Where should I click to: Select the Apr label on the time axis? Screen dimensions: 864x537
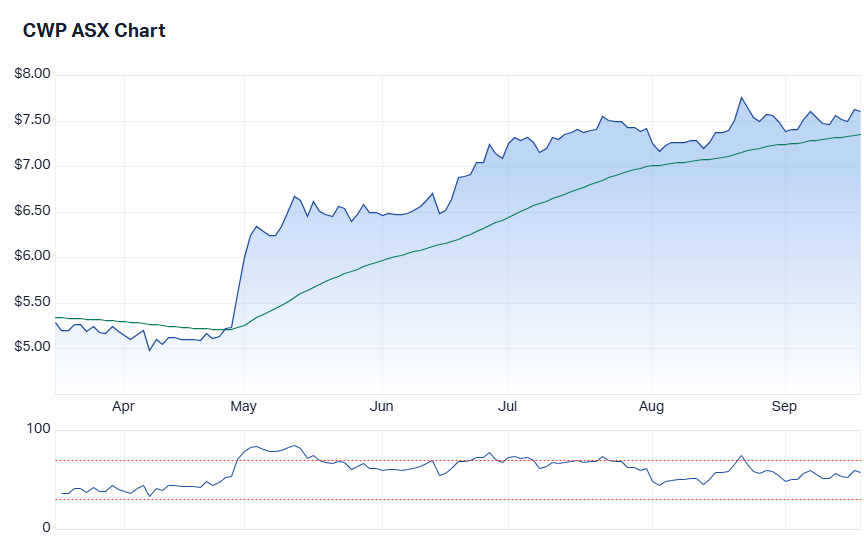[x=123, y=407]
